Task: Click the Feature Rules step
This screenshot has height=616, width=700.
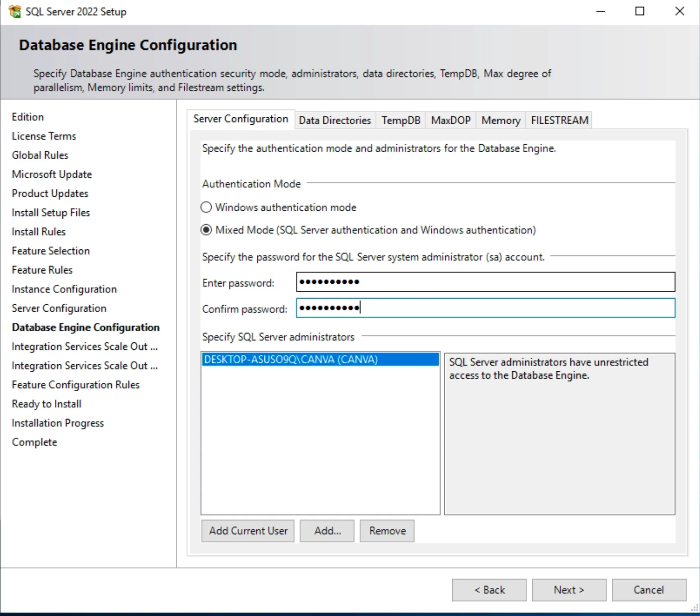Action: point(42,270)
